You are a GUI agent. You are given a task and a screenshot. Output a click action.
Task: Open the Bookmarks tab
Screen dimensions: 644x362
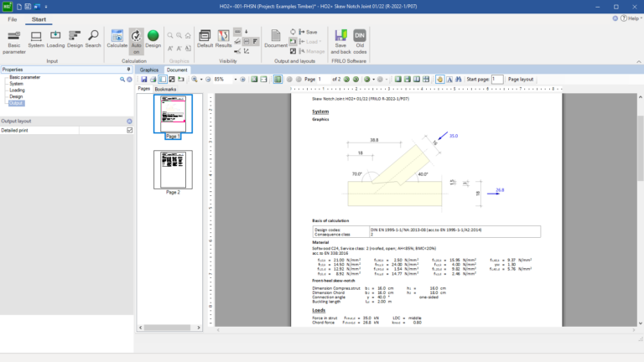(165, 88)
